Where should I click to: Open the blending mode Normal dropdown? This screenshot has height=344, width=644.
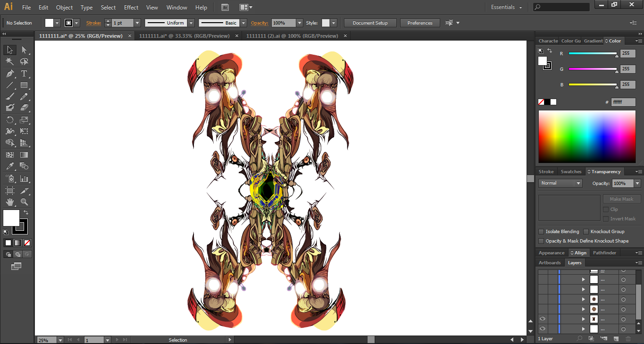tap(560, 183)
